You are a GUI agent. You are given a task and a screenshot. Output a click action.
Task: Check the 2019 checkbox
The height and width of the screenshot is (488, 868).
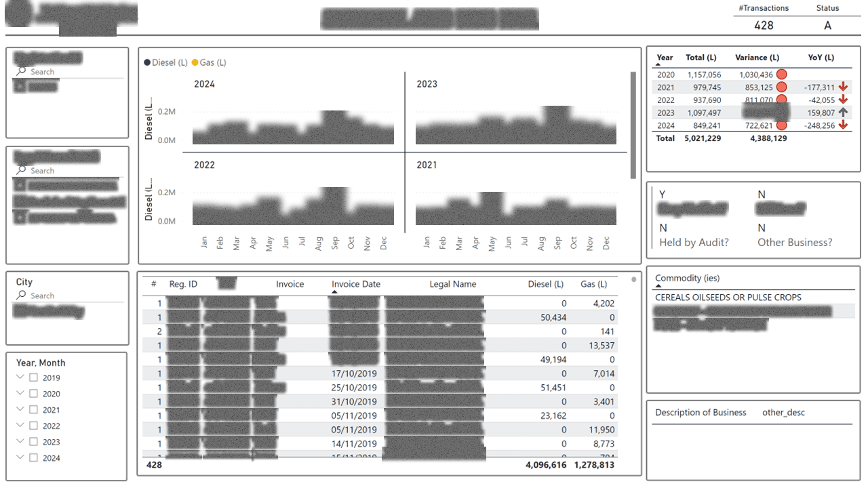pyautogui.click(x=33, y=378)
